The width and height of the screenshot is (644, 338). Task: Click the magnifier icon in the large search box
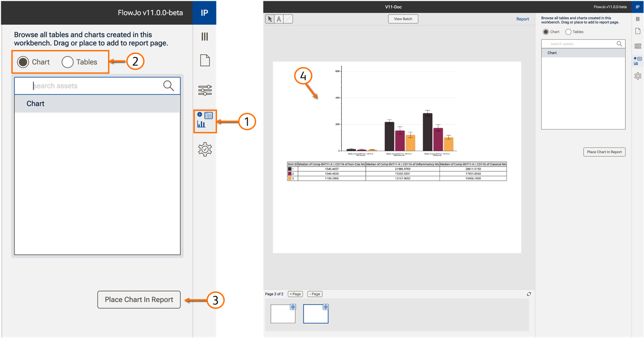(x=168, y=86)
